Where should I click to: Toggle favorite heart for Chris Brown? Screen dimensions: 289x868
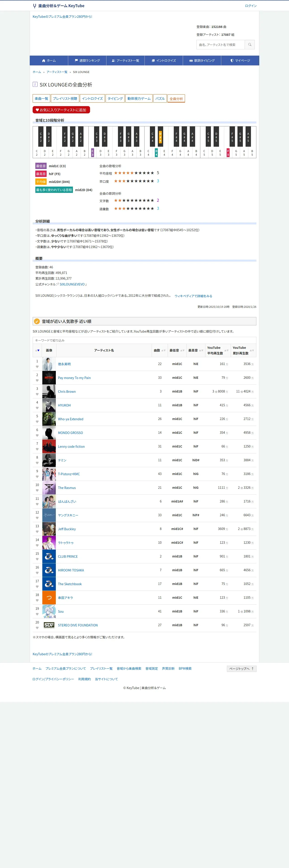pyautogui.click(x=37, y=395)
